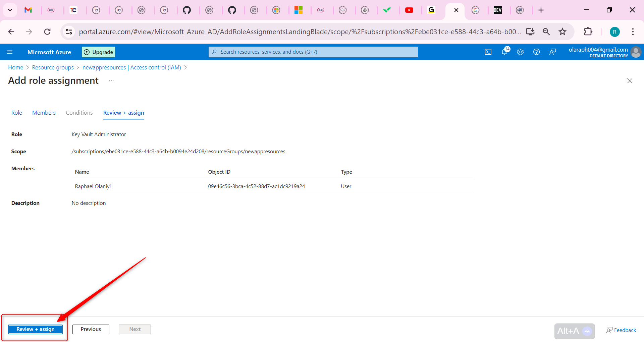Bookmark the page with the star icon
The height and width of the screenshot is (342, 644).
coord(562,32)
